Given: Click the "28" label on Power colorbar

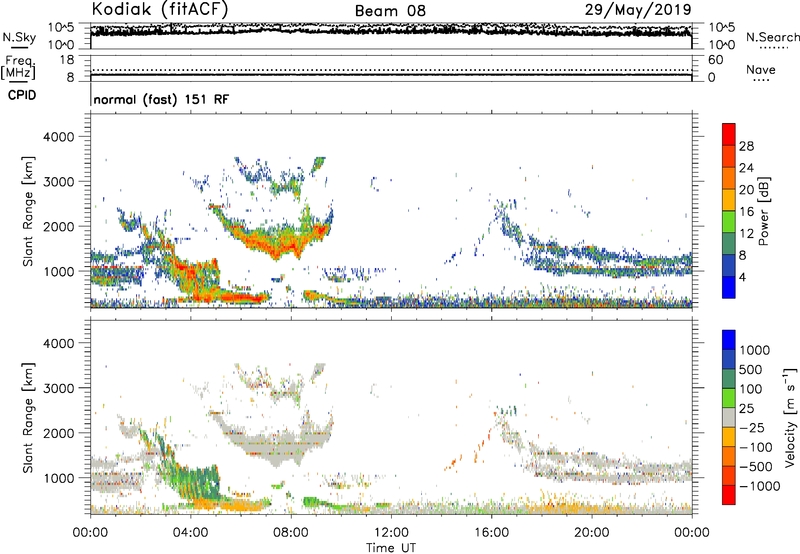Looking at the screenshot, I should (746, 146).
